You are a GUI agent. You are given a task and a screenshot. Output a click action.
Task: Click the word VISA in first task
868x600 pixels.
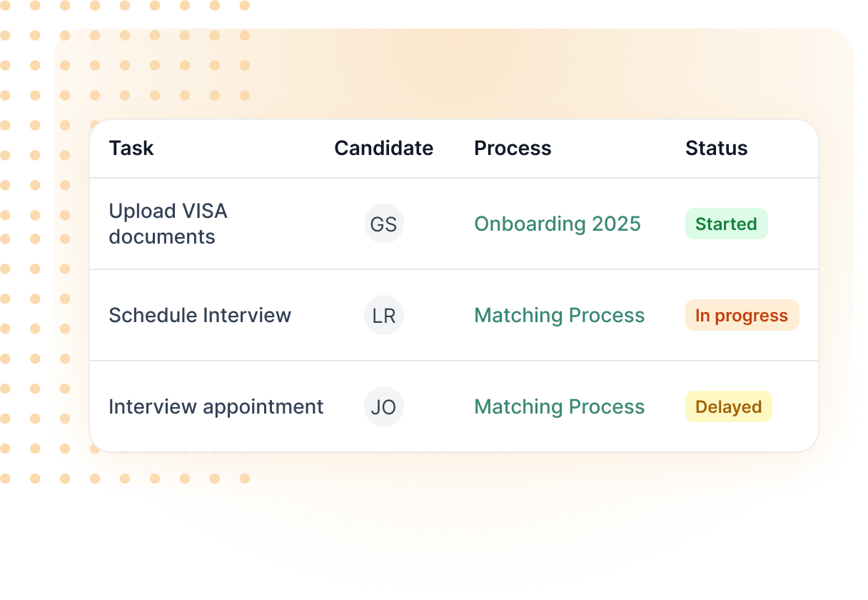(x=205, y=211)
